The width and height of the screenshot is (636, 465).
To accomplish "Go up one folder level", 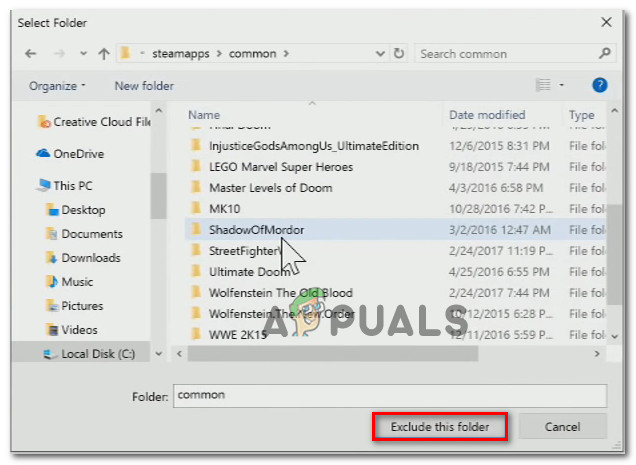I will [104, 54].
